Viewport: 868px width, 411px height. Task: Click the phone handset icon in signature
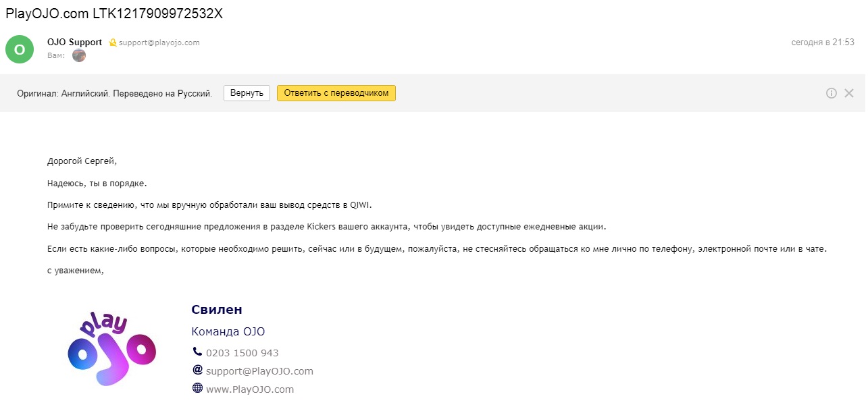pos(197,352)
